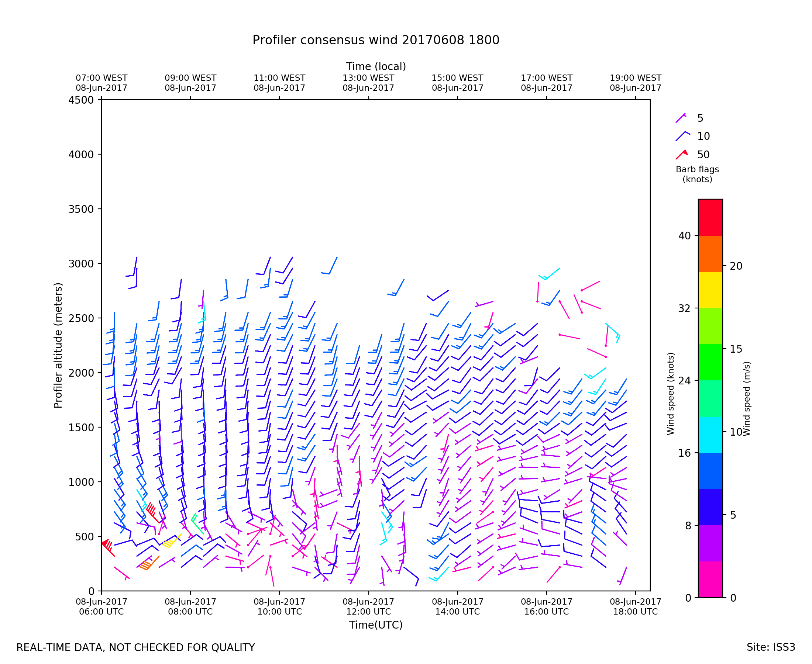
Task: Click the 3000 altitude tick label
Action: (x=81, y=264)
